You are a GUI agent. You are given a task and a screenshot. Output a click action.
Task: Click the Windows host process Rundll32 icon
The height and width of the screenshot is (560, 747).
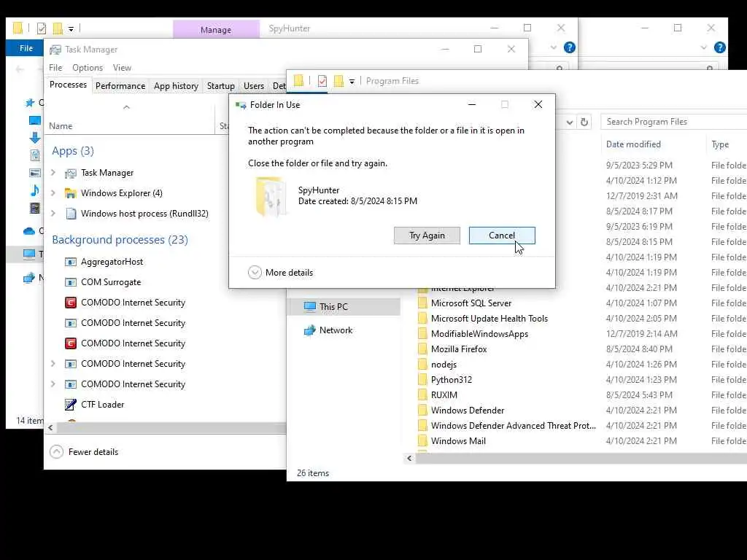tap(71, 214)
